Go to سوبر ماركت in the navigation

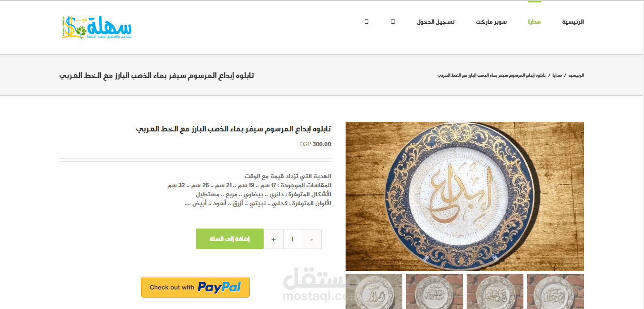(491, 22)
